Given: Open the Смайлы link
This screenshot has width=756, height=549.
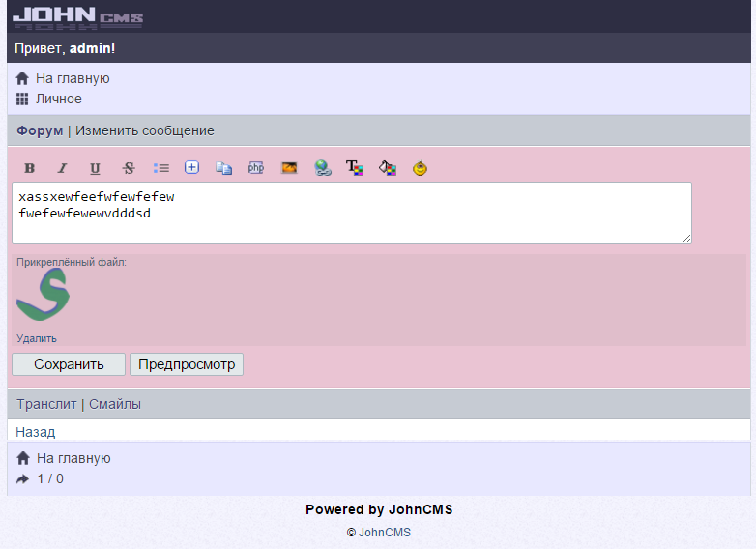Looking at the screenshot, I should coord(115,404).
